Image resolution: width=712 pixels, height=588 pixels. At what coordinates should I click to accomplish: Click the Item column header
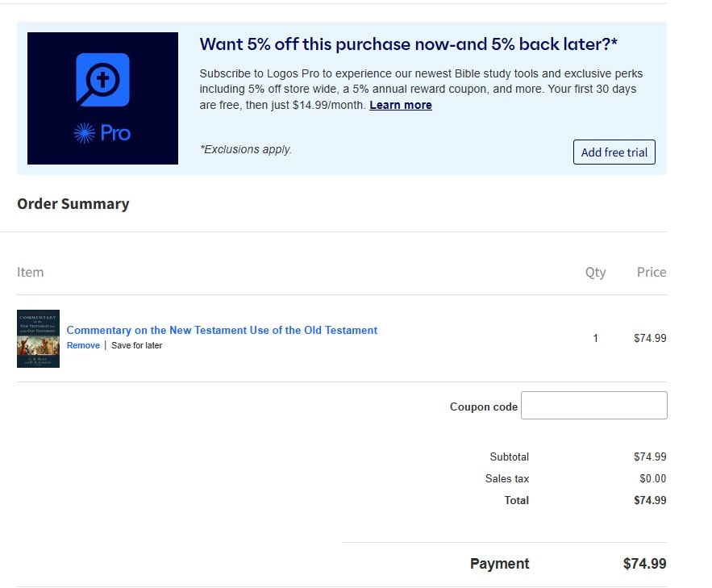click(x=30, y=272)
